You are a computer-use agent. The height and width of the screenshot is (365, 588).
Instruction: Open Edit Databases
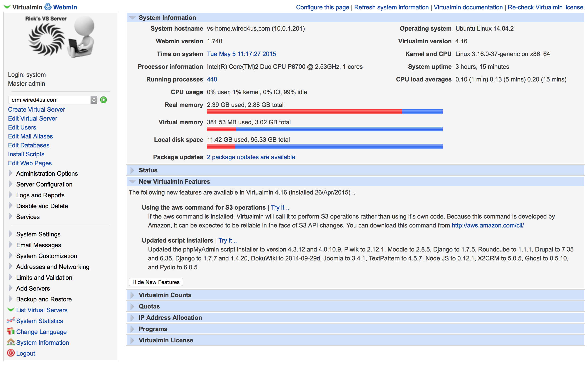[x=29, y=145]
